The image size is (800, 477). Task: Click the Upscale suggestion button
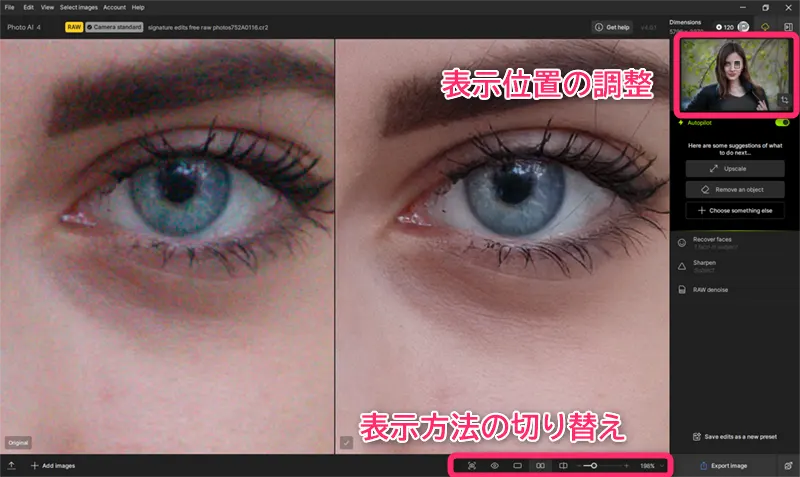[x=735, y=168]
